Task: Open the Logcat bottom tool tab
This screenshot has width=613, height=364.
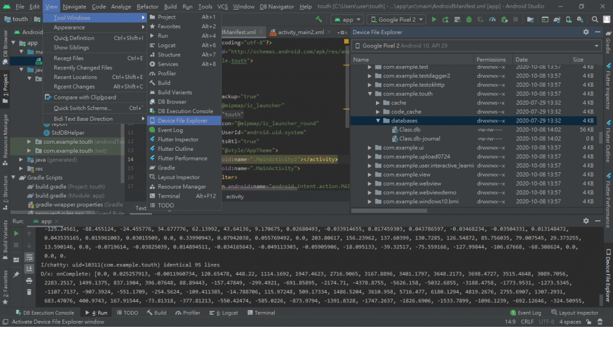Action: click(224, 313)
